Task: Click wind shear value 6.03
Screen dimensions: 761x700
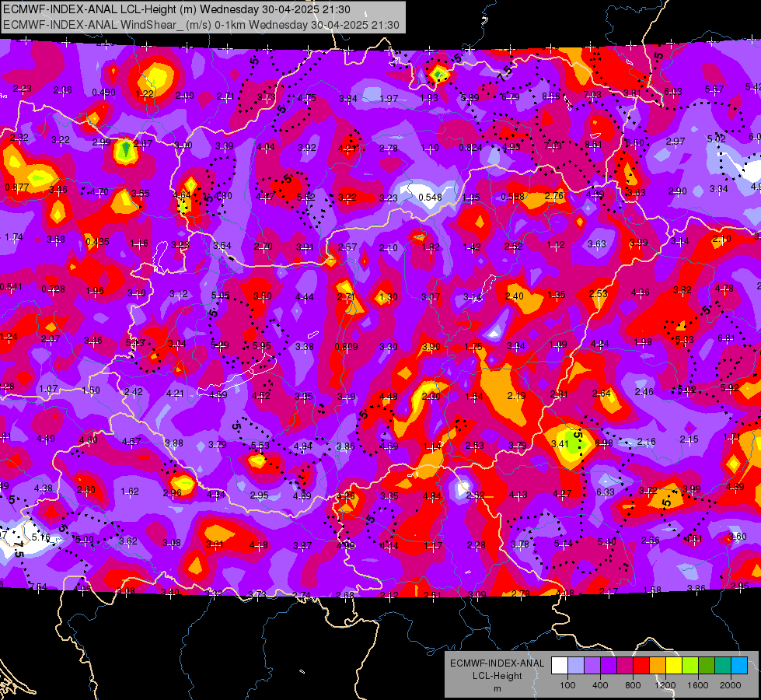Action: 673,91
